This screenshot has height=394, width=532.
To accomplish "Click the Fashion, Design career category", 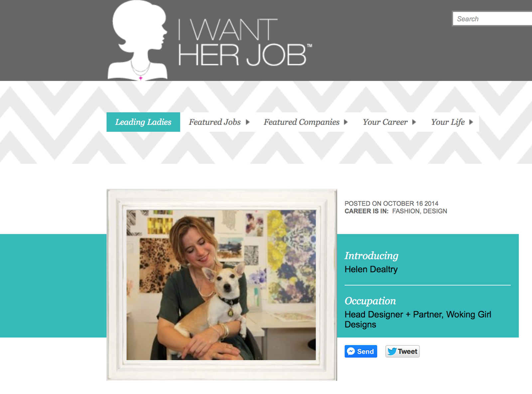I will coord(420,211).
